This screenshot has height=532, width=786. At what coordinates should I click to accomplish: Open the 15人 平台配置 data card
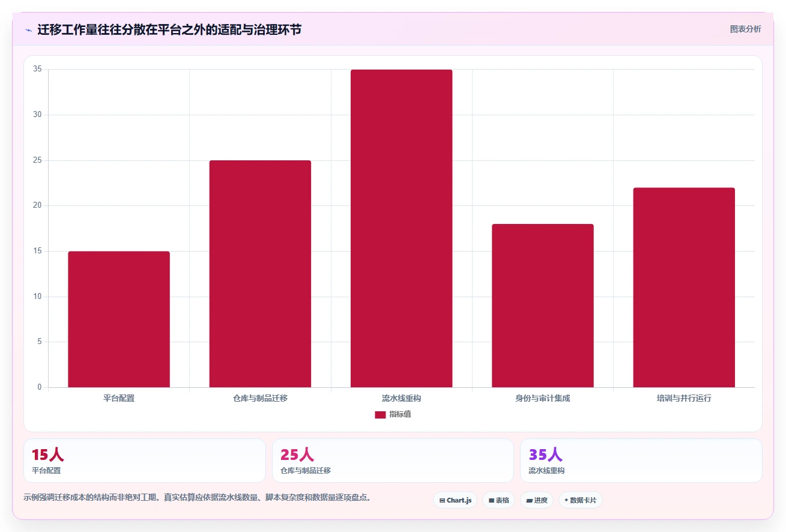coord(145,461)
